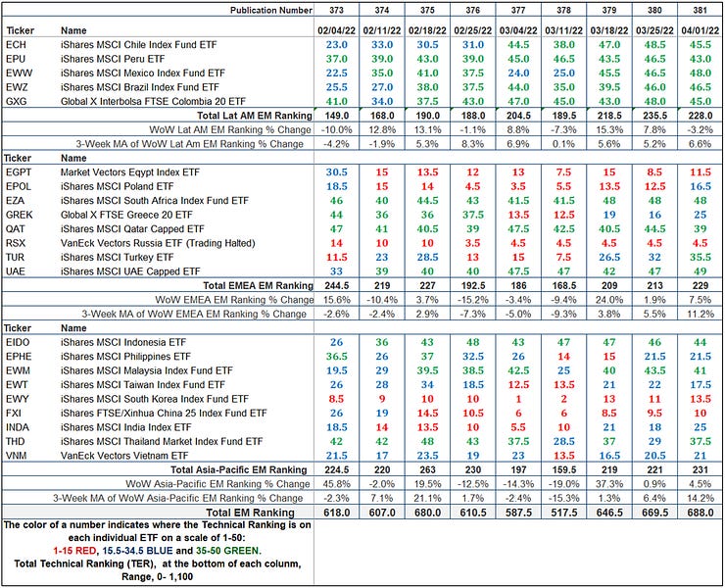The width and height of the screenshot is (725, 588).
Task: Click WoW EMEA change value 24.0%
Action: 609,300
